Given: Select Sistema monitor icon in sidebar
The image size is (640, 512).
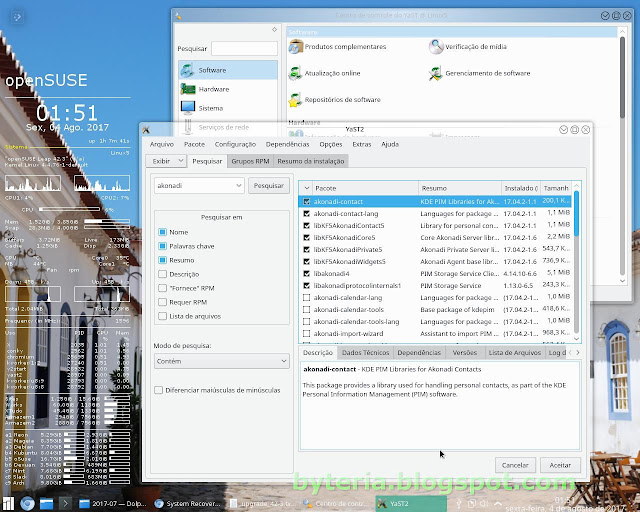Looking at the screenshot, I should (188, 108).
